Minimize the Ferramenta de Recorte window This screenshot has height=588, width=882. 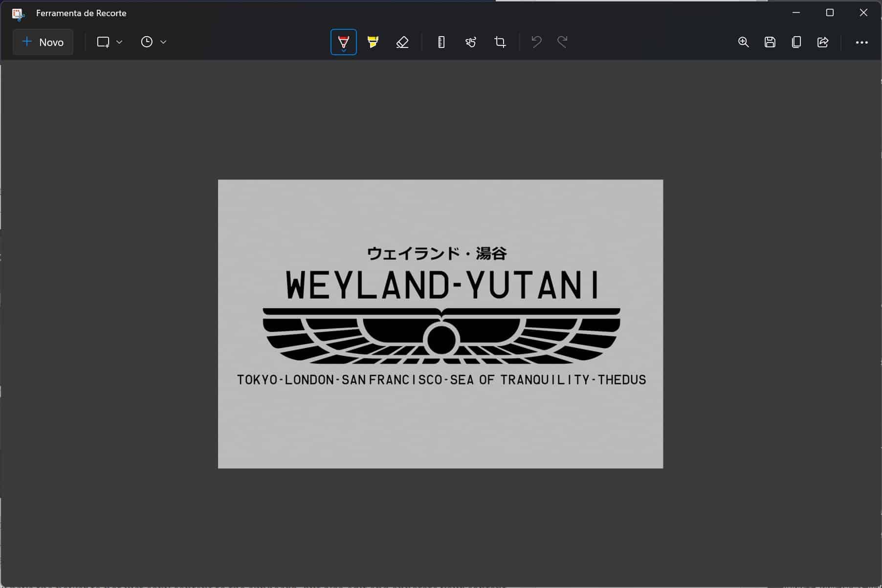click(x=796, y=13)
